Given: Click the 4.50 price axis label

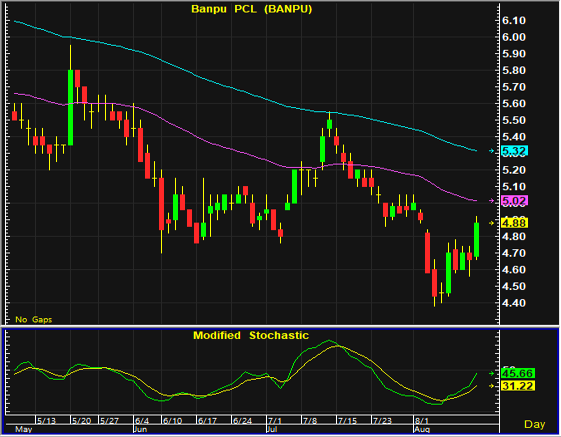Looking at the screenshot, I should 514,286.
